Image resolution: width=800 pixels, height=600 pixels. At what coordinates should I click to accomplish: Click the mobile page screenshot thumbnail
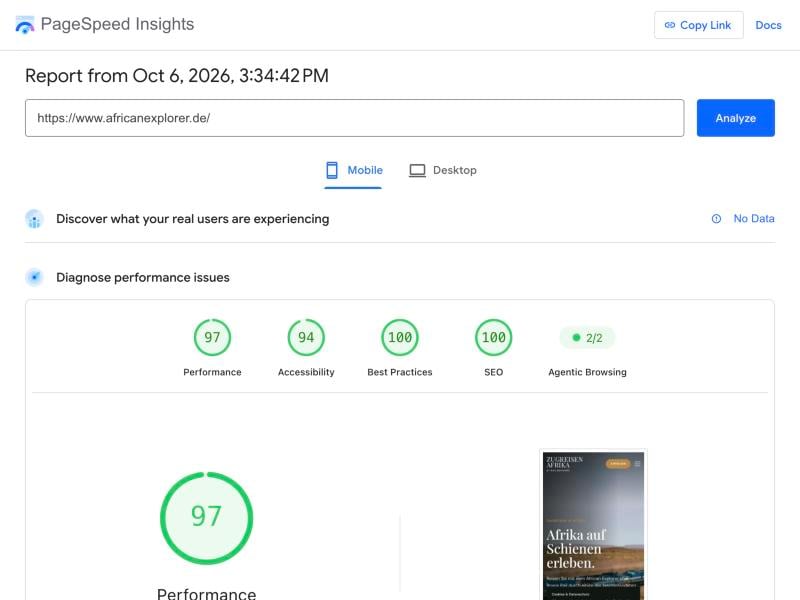coord(593,526)
